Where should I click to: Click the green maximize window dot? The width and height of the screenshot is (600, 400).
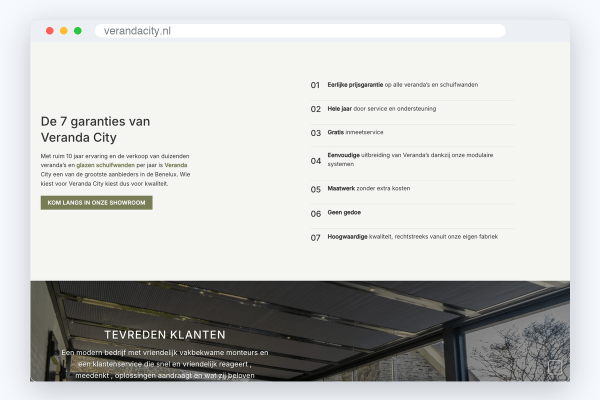pyautogui.click(x=78, y=31)
